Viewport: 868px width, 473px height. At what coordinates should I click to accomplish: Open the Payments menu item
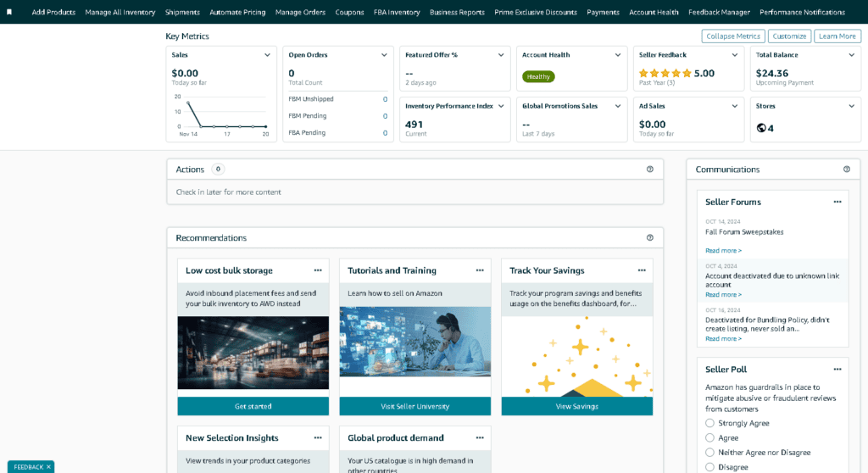point(603,12)
